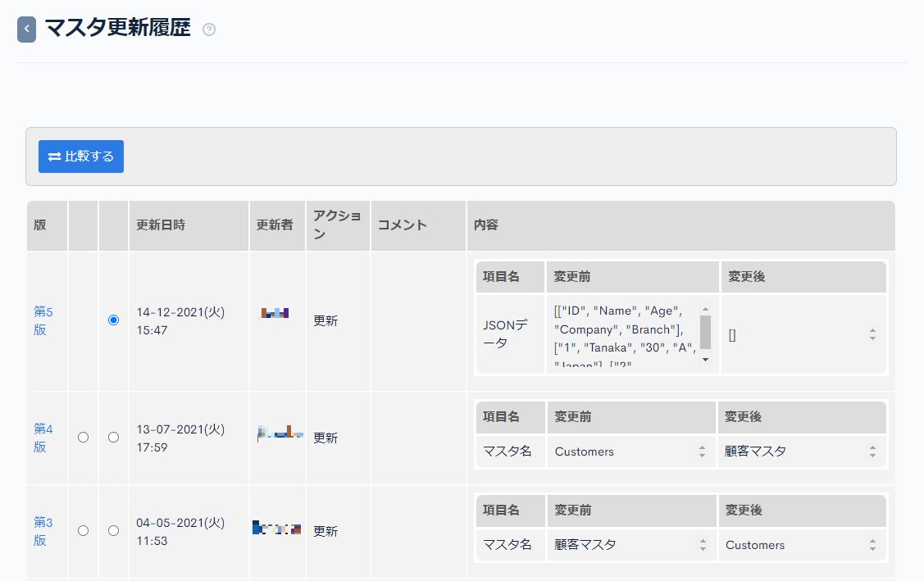
Task: Open the 第4版 version link
Action: pyautogui.click(x=43, y=438)
